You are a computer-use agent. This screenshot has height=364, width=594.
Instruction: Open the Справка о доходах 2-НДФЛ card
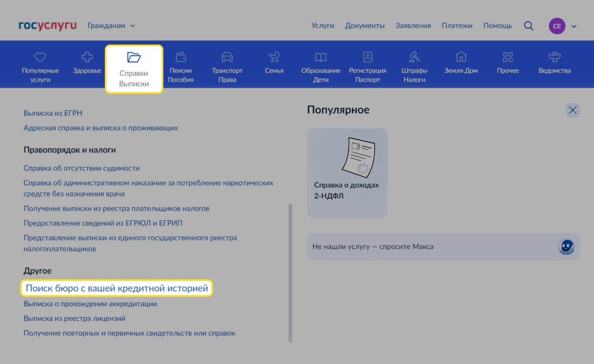tap(347, 173)
